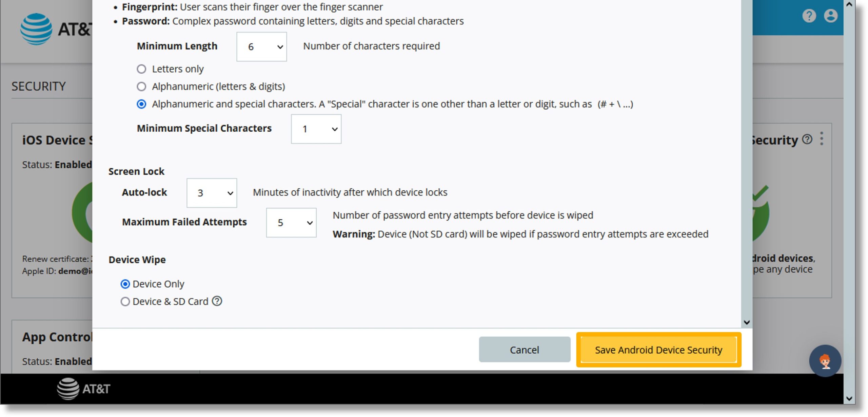Select Device & SD Card wipe option

[123, 301]
